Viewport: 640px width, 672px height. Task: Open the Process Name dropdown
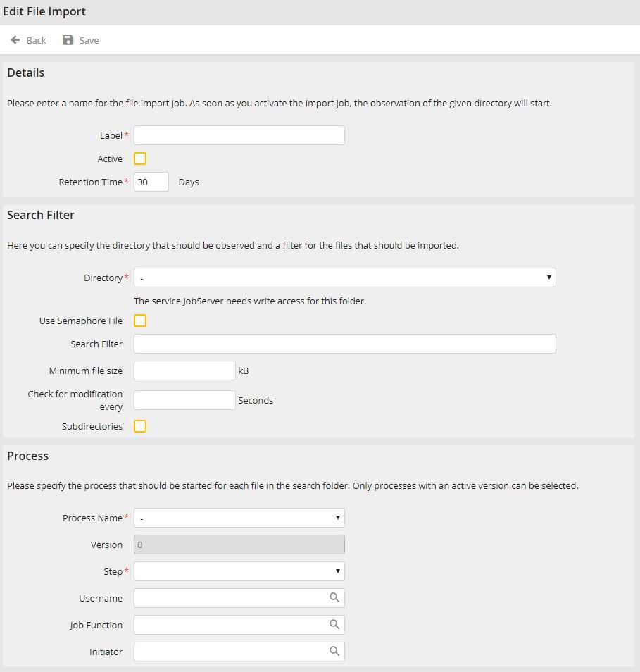click(239, 518)
